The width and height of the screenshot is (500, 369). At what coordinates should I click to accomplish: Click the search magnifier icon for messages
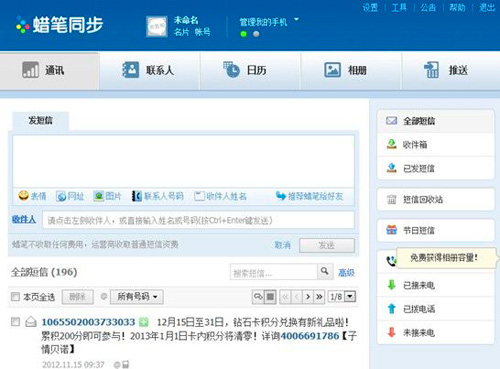coord(324,271)
